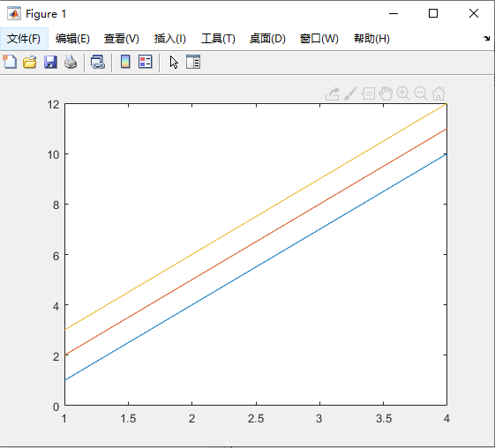Click the x-axis tick label 1.5

click(128, 419)
